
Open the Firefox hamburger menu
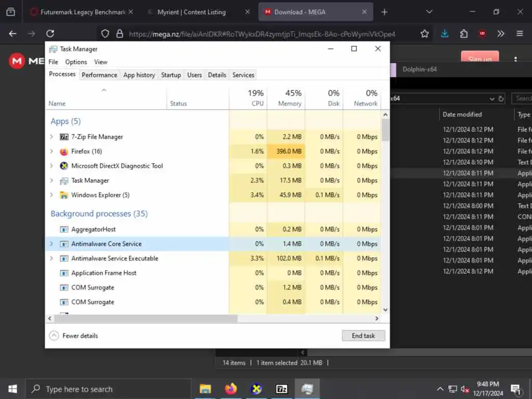point(520,34)
